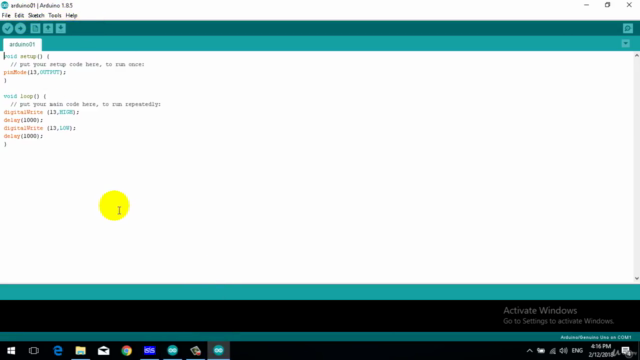This screenshot has height=360, width=640.
Task: Click the line 'digitalWrite (13,HIGH);'
Action: coord(41,112)
